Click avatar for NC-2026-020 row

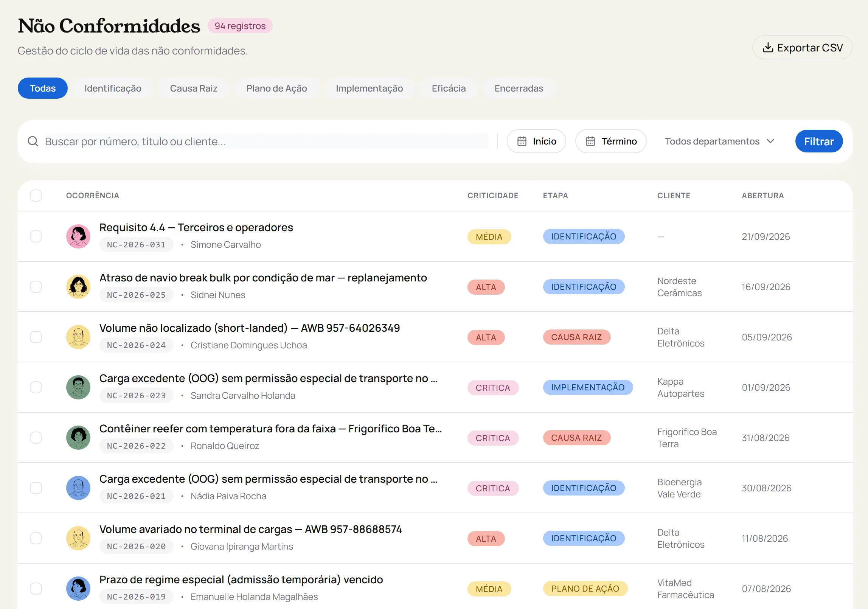(x=78, y=538)
